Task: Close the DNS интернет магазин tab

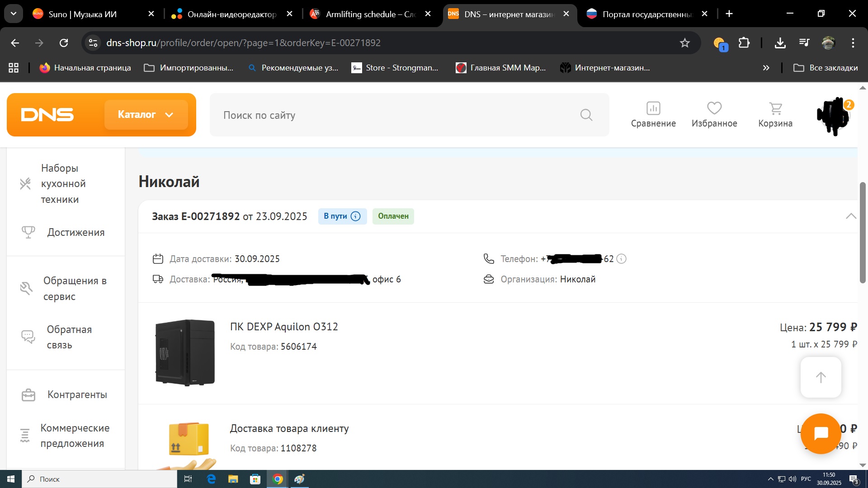Action: [566, 14]
